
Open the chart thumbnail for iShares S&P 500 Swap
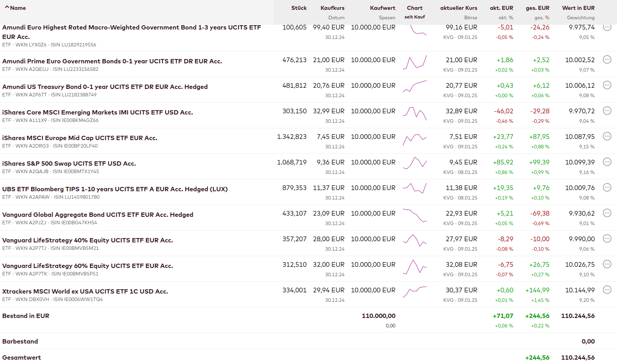(415, 163)
